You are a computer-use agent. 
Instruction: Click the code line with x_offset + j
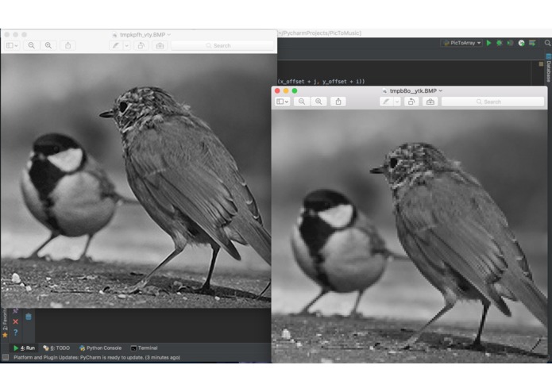click(321, 81)
